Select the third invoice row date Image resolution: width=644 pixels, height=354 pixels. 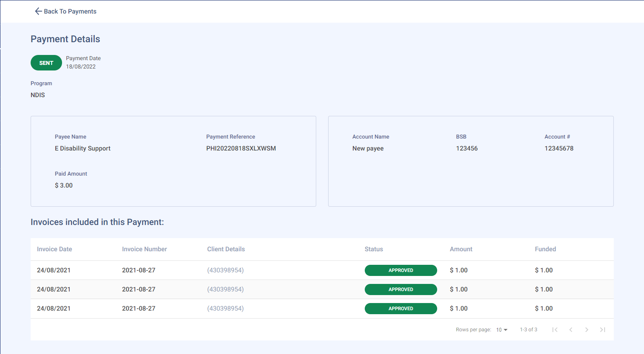(x=54, y=309)
